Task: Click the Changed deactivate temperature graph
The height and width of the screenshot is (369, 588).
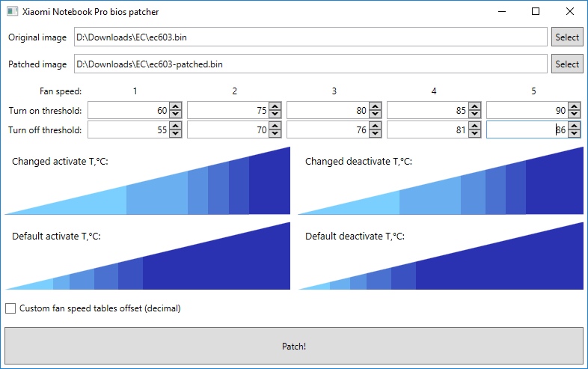Action: (441, 180)
